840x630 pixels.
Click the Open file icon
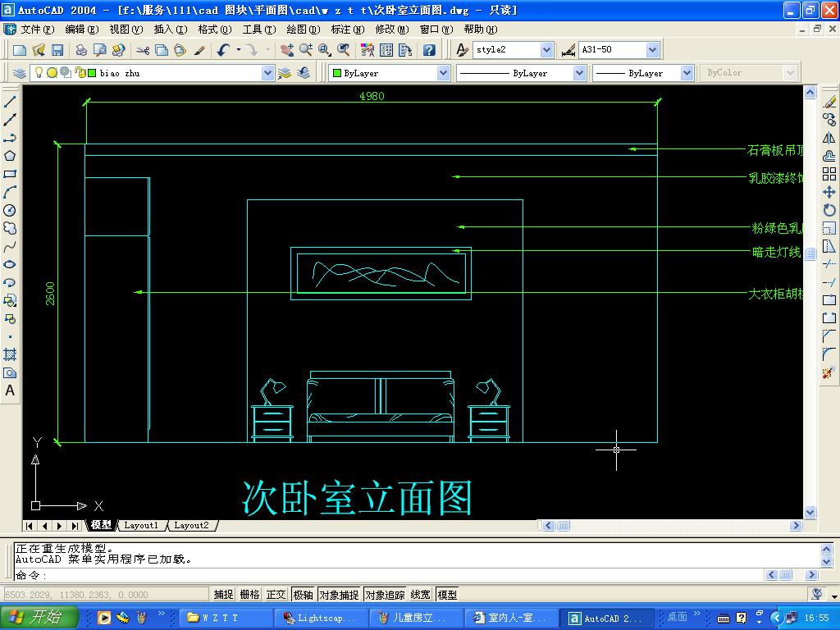pyautogui.click(x=39, y=50)
